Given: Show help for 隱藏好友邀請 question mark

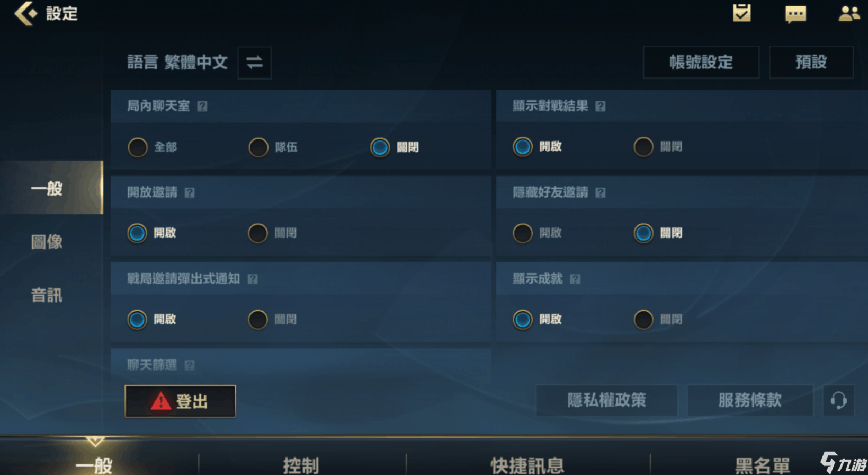Looking at the screenshot, I should pos(600,192).
